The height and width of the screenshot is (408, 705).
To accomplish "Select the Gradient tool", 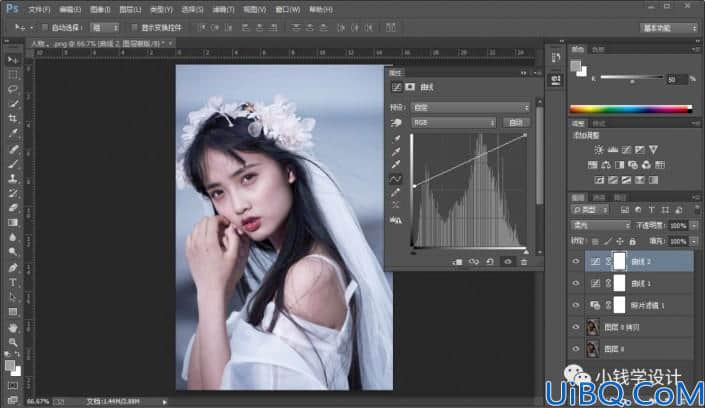I will coord(13,223).
